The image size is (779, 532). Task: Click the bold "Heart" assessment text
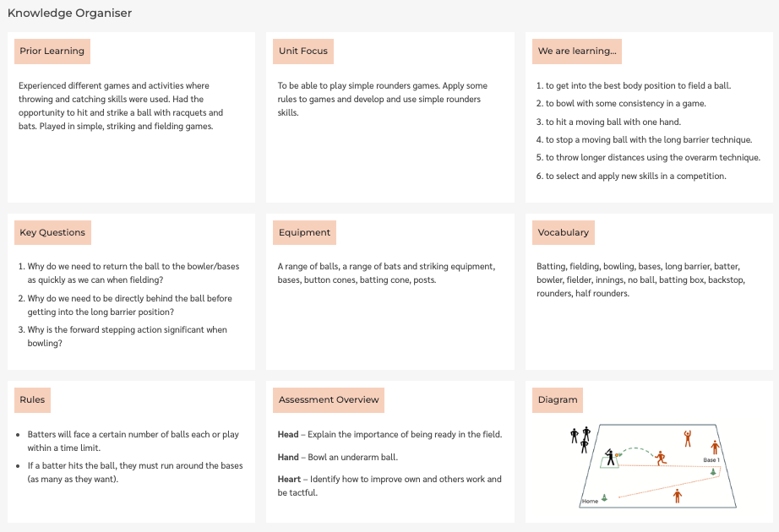click(x=290, y=480)
